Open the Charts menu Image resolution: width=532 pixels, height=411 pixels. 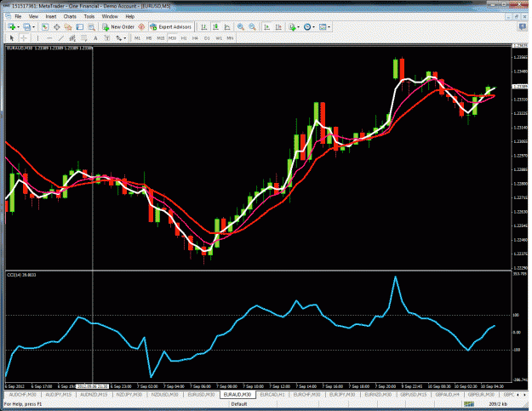(70, 16)
